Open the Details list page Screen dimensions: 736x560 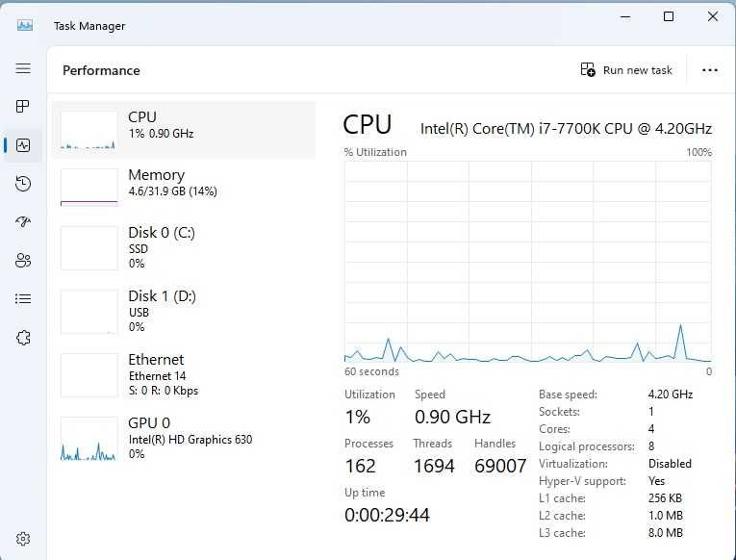tap(23, 299)
